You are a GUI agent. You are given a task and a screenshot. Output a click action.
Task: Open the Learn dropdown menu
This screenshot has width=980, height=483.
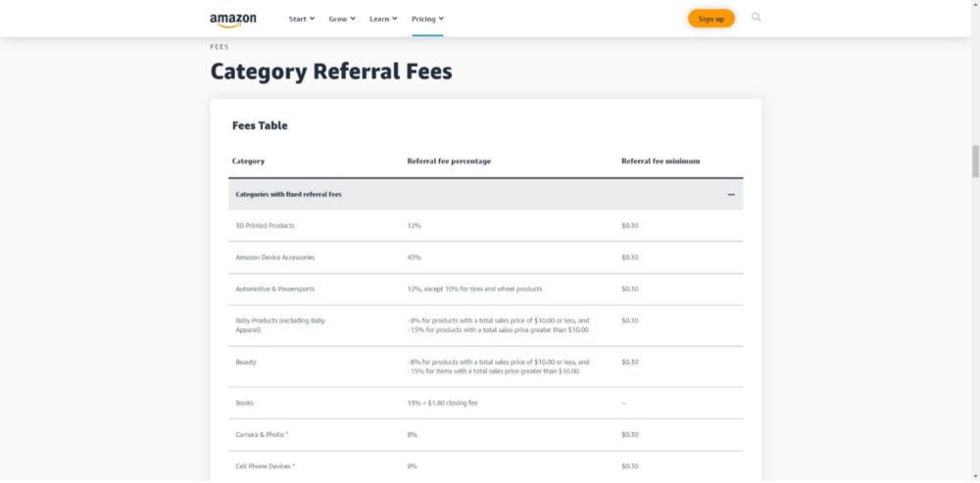point(383,19)
